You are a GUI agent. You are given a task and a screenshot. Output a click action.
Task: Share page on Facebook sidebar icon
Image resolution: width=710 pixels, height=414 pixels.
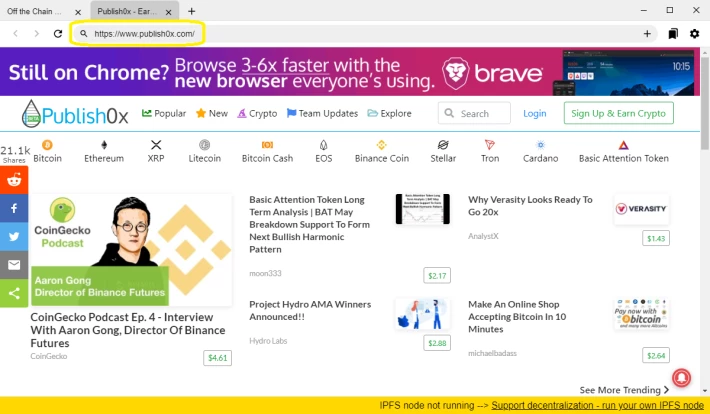14,208
